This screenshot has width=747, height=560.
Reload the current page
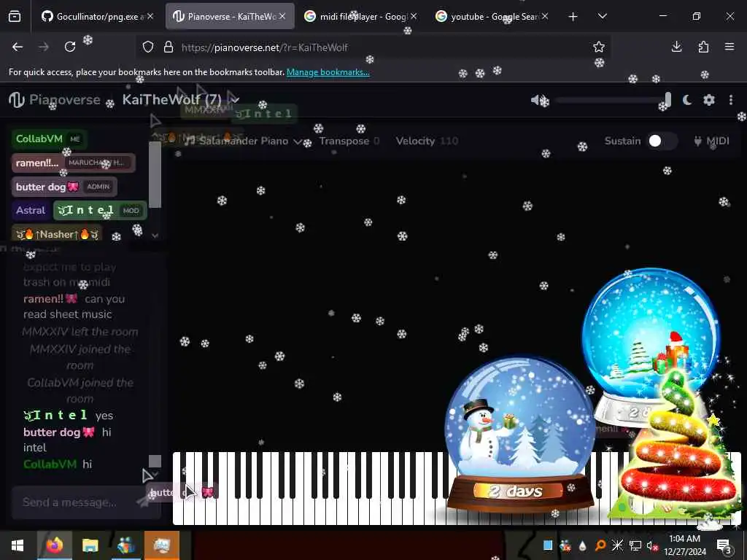point(70,47)
